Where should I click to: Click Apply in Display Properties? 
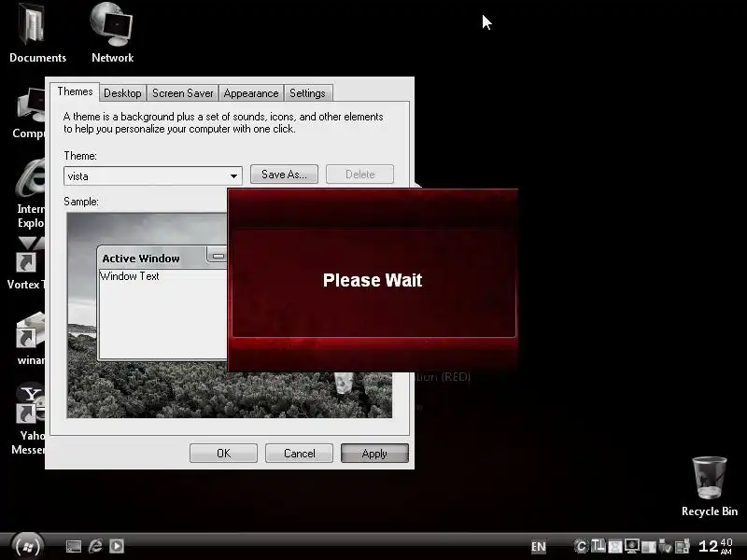(374, 454)
